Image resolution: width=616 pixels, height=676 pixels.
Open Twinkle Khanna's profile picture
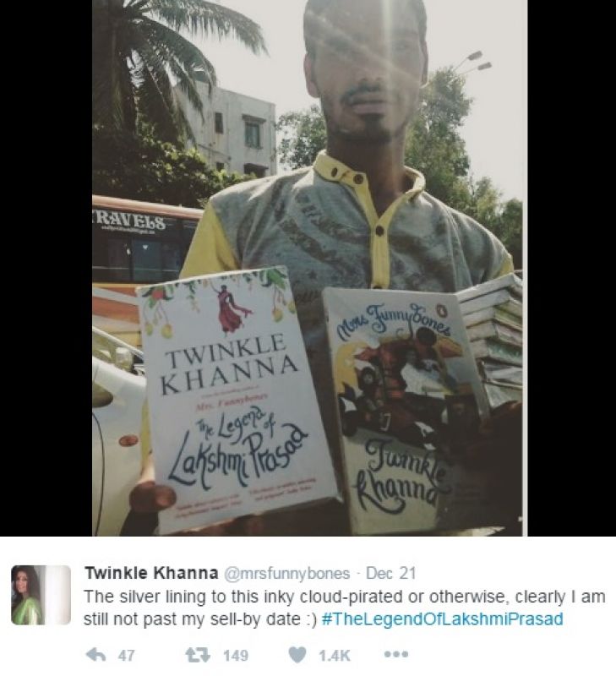tap(41, 595)
